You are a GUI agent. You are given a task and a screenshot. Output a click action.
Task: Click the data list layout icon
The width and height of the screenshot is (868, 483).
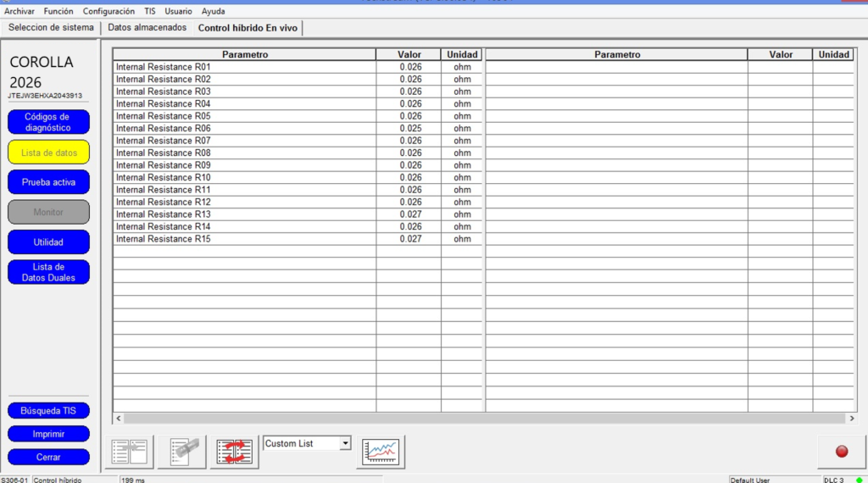coord(131,452)
